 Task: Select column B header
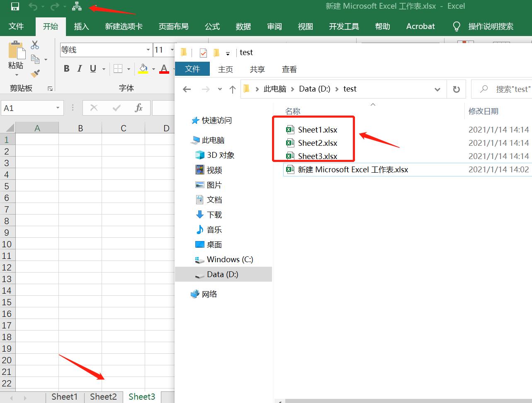[x=80, y=128]
